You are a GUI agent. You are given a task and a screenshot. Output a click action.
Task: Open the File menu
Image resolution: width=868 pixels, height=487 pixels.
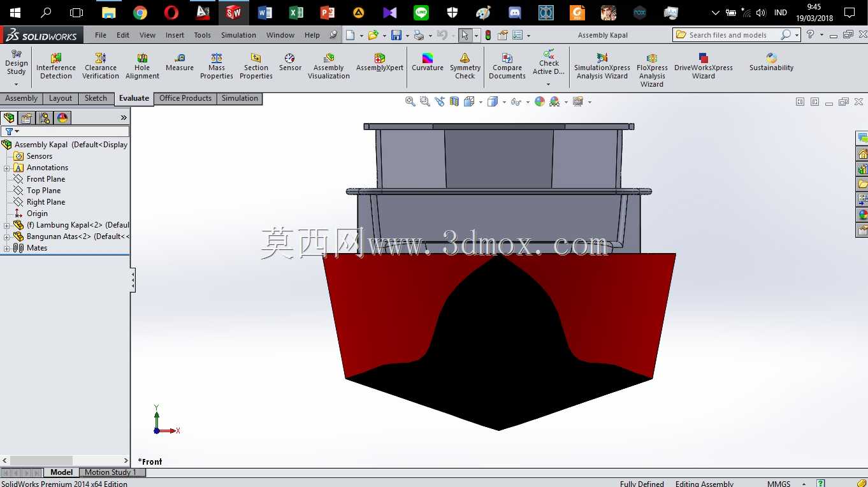coord(101,35)
